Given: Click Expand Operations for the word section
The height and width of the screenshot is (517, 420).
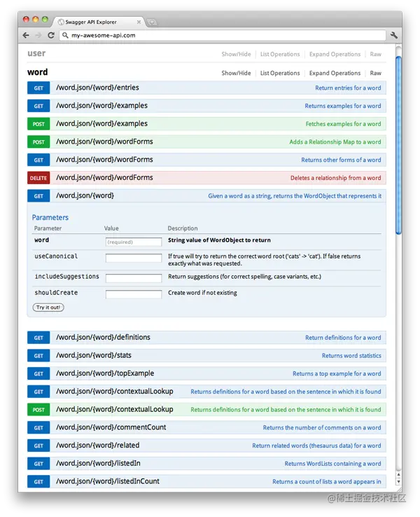Looking at the screenshot, I should (335, 73).
